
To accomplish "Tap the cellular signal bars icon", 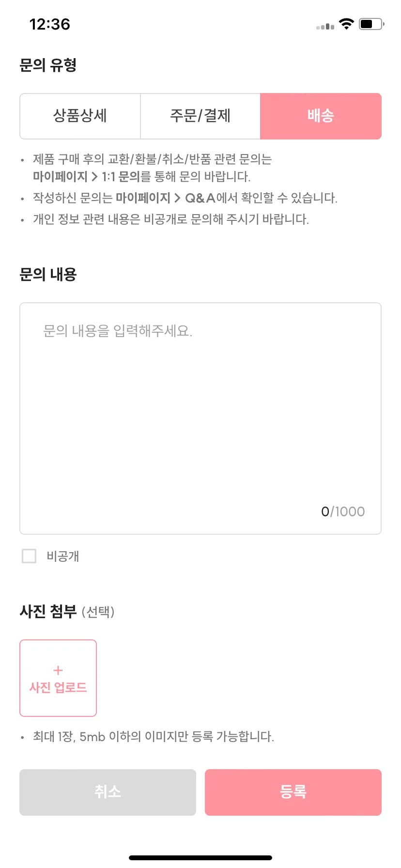I will click(x=325, y=26).
